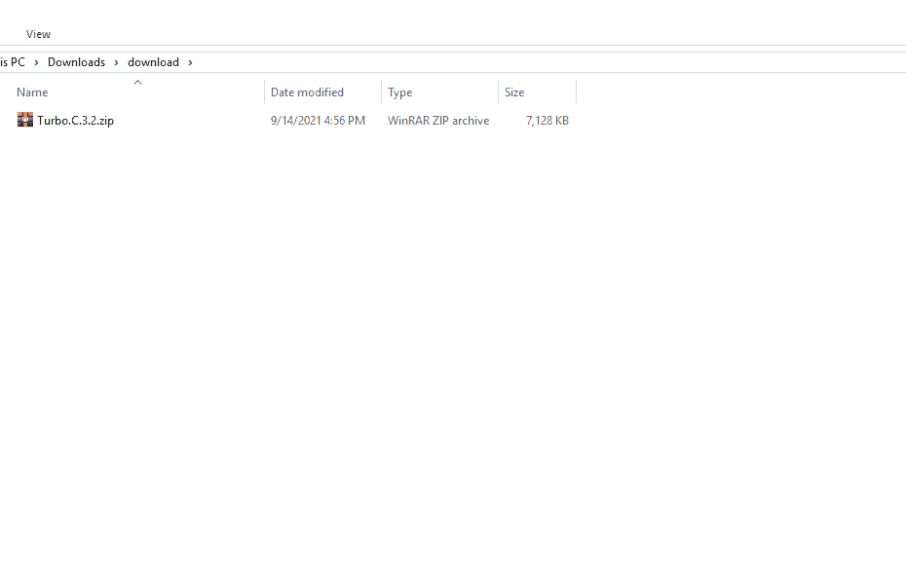Select the Turbo.C.3.2.zip file name
The image size is (906, 588).
point(75,121)
